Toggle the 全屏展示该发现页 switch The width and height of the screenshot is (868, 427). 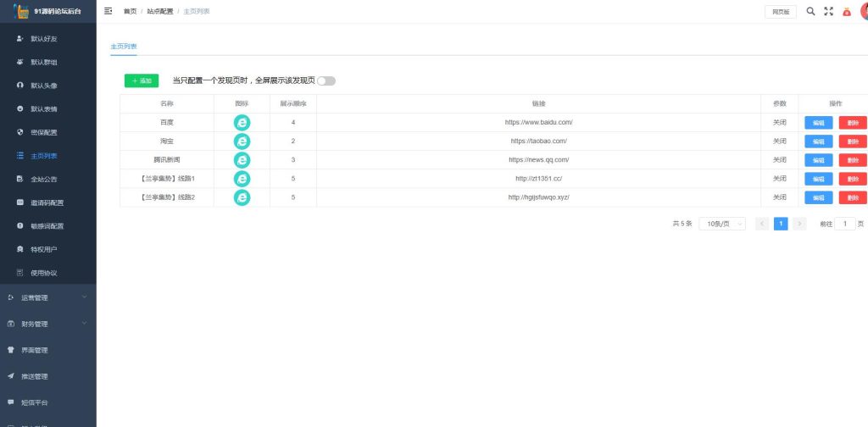point(326,80)
